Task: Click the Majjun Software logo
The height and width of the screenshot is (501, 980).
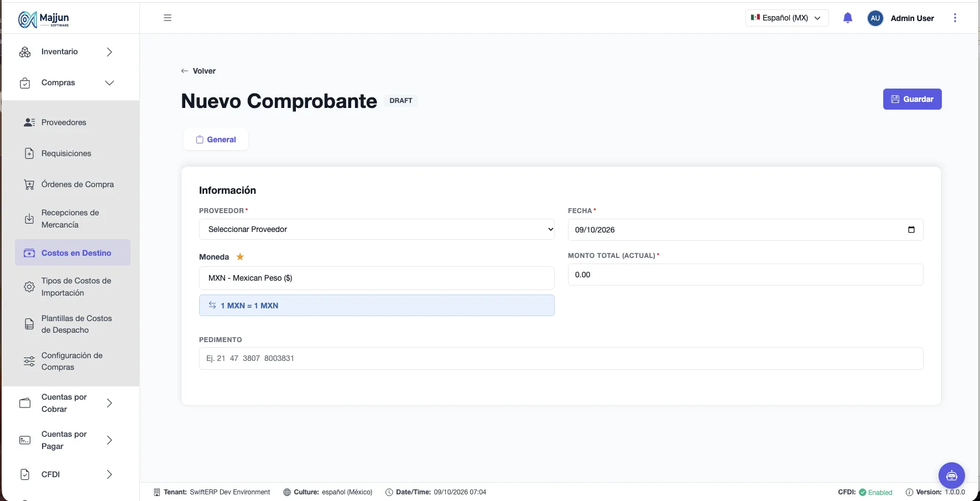Action: 44,19
